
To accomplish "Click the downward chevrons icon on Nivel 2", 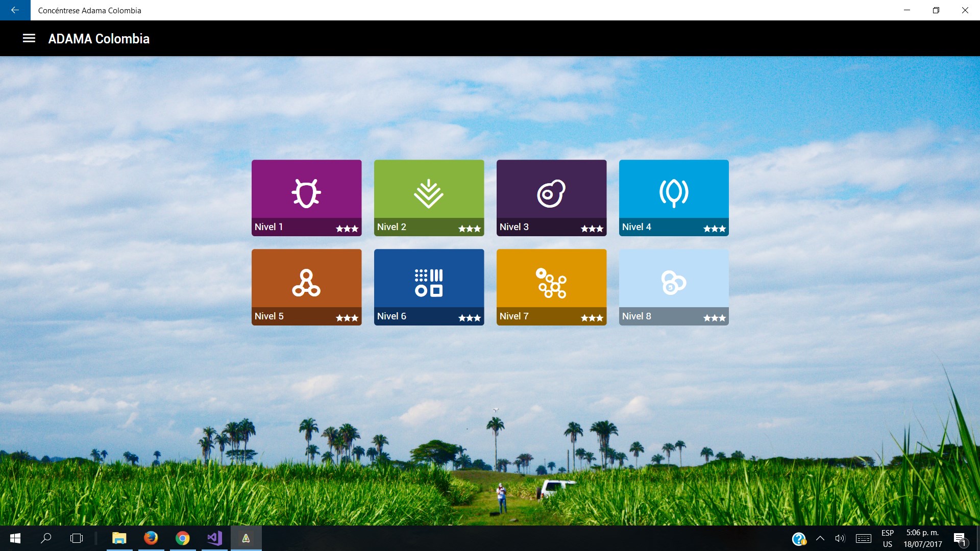I will click(x=429, y=193).
